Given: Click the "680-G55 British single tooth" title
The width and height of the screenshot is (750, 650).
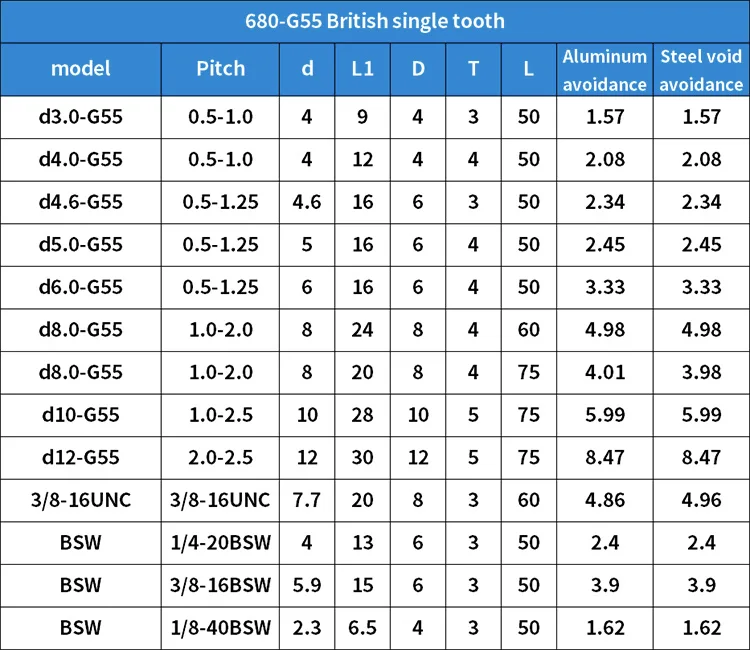Looking at the screenshot, I should [375, 21].
